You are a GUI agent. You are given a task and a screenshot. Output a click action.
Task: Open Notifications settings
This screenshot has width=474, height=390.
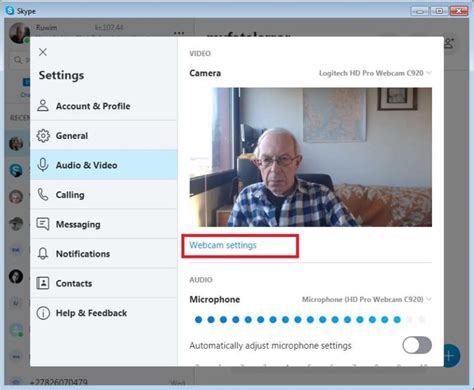(104, 254)
